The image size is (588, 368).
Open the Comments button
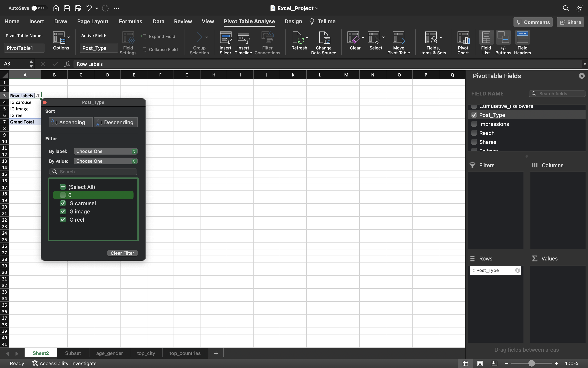(x=533, y=22)
